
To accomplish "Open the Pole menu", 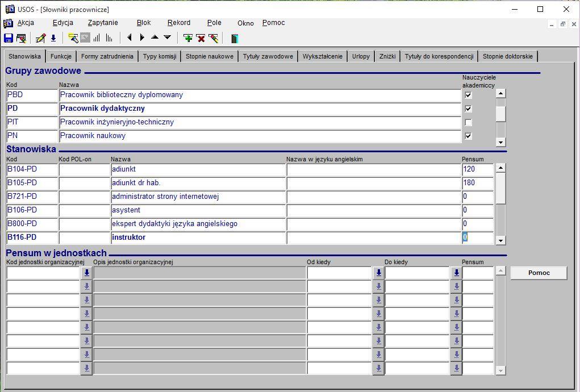I will tap(214, 23).
